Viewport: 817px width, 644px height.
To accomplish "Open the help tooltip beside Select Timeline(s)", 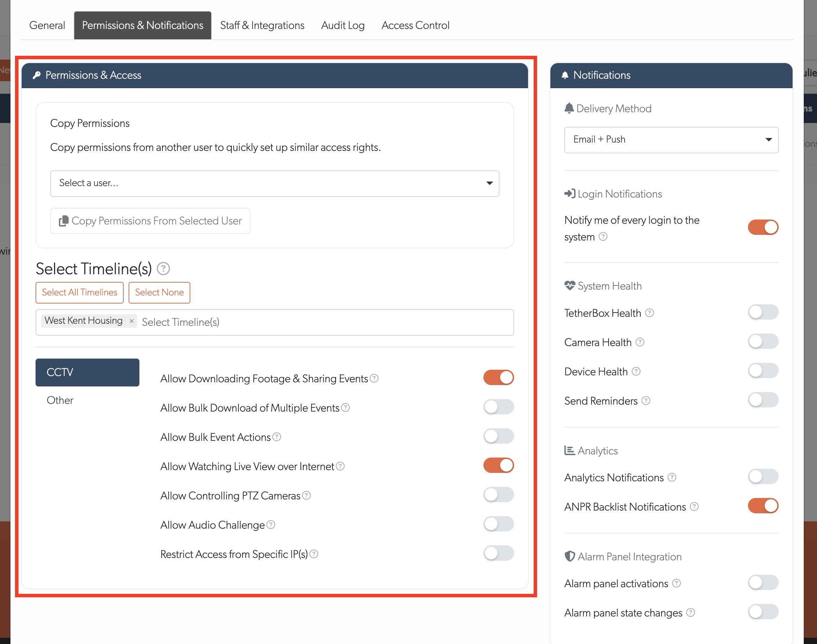I will (163, 269).
